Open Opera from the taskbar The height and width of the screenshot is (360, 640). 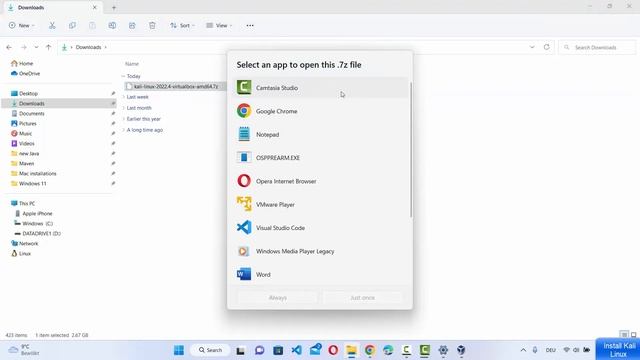(x=333, y=350)
